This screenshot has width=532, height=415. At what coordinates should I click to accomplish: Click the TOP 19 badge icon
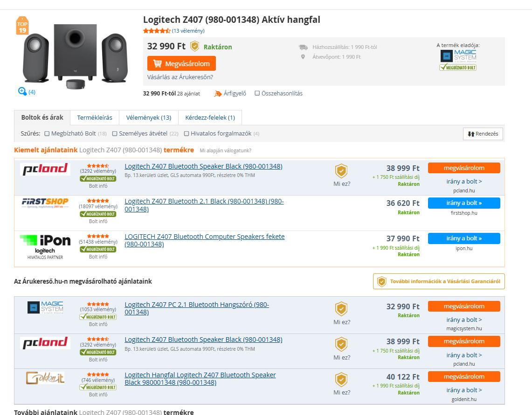[x=22, y=27]
